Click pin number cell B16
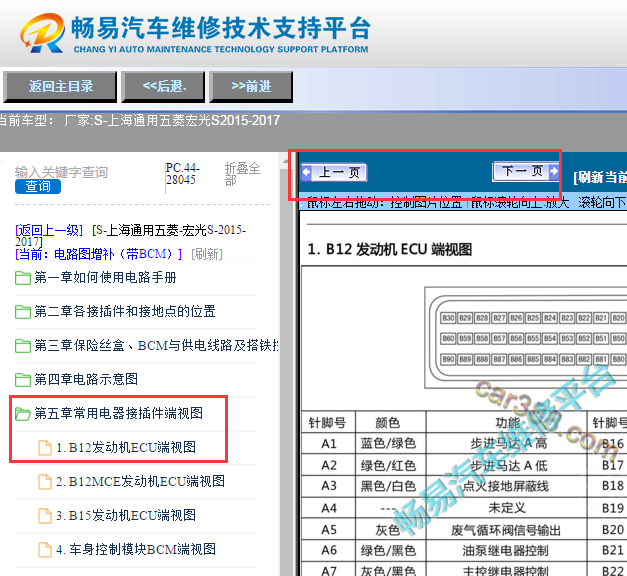The width and height of the screenshot is (627, 576). [x=607, y=444]
